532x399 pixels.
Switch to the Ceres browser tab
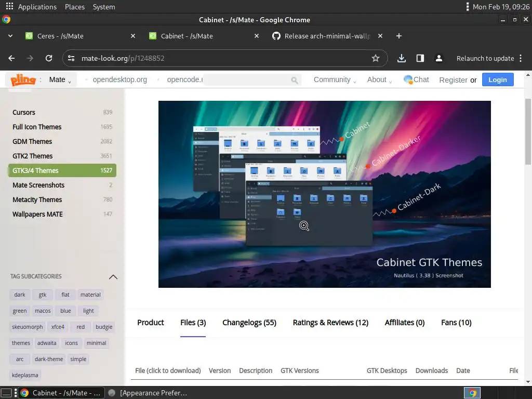tap(79, 36)
